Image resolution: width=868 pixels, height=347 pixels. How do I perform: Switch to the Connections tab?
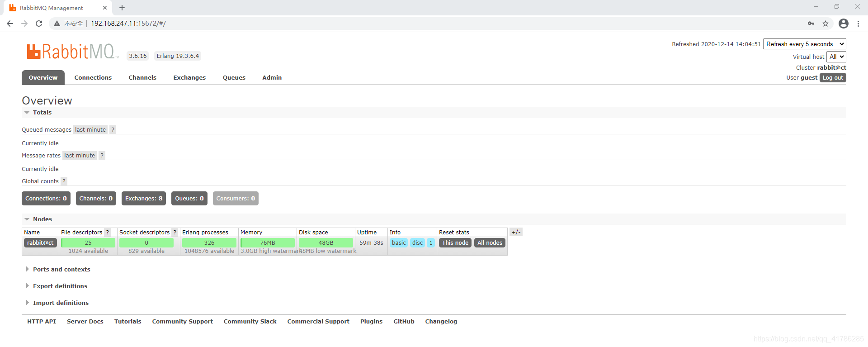pyautogui.click(x=93, y=78)
